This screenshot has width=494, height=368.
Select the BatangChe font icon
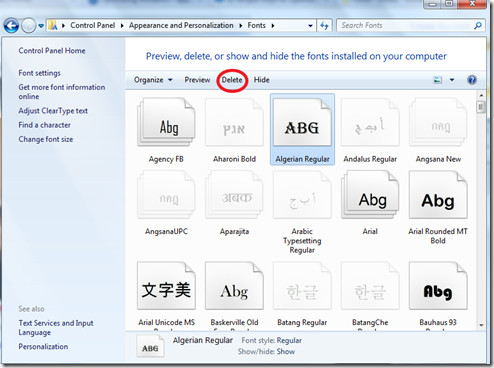[x=370, y=286]
